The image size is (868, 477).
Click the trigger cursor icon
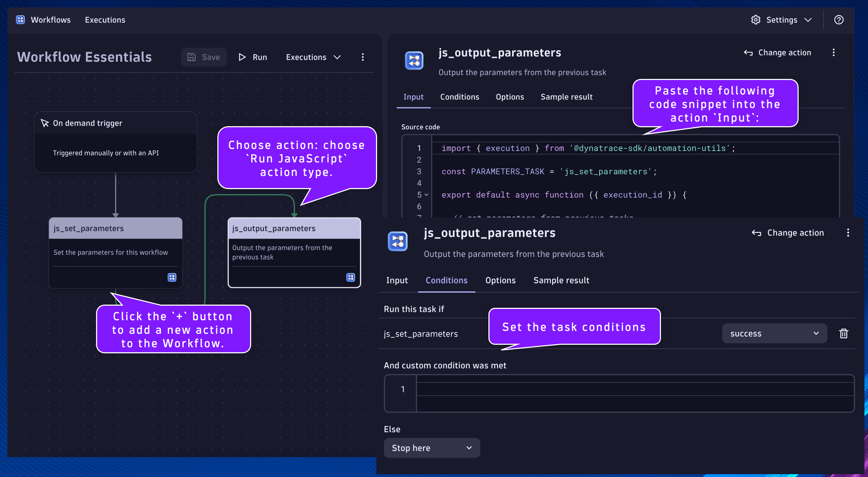click(45, 123)
